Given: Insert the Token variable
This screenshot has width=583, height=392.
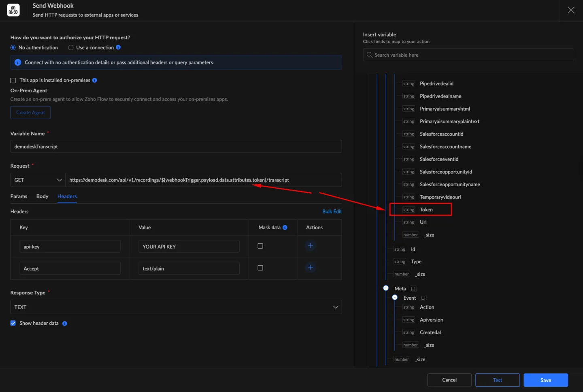Looking at the screenshot, I should [x=426, y=210].
